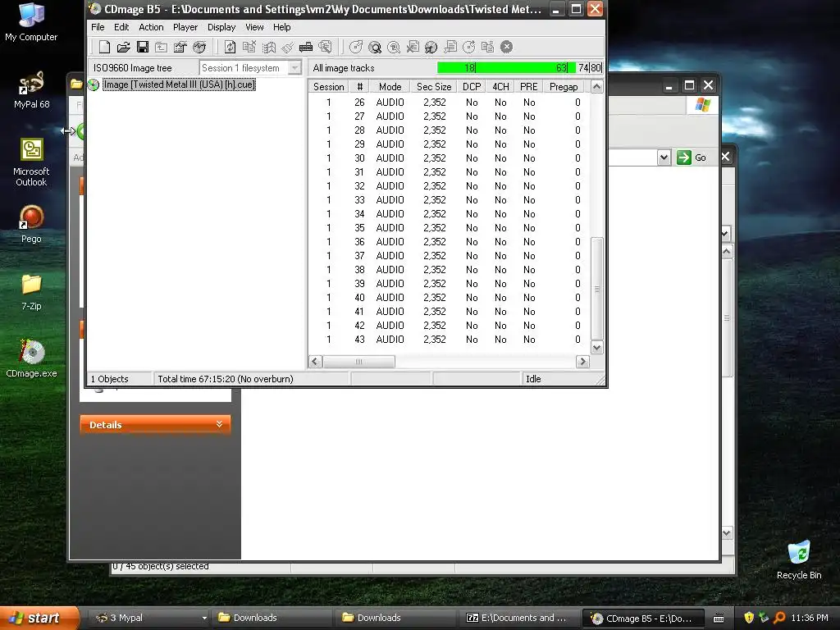This screenshot has width=840, height=630.
Task: Click the disc with refresh arrow toolbar icon
Action: click(468, 47)
